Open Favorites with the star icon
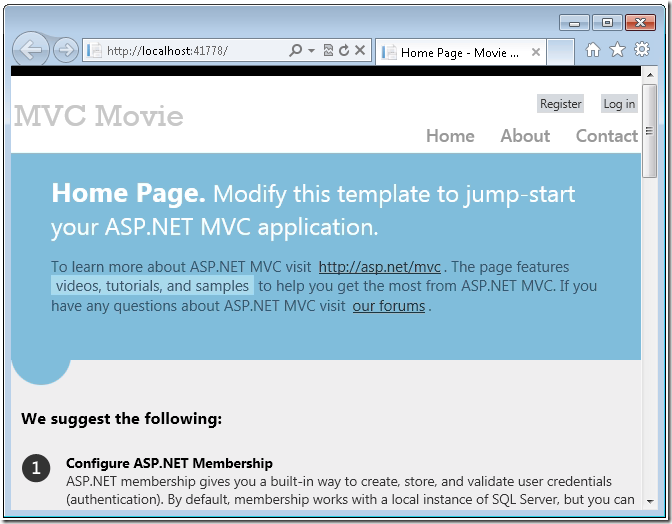 pos(617,50)
